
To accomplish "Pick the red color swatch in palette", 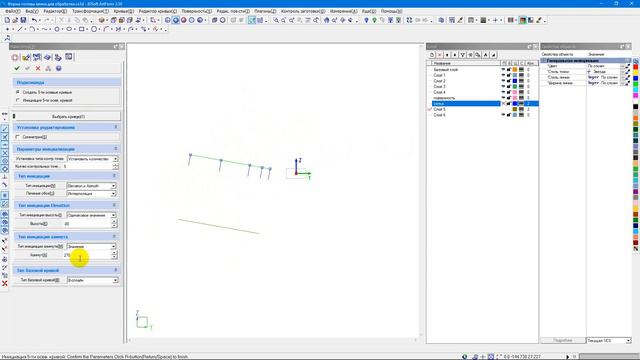I will [x=636, y=67].
